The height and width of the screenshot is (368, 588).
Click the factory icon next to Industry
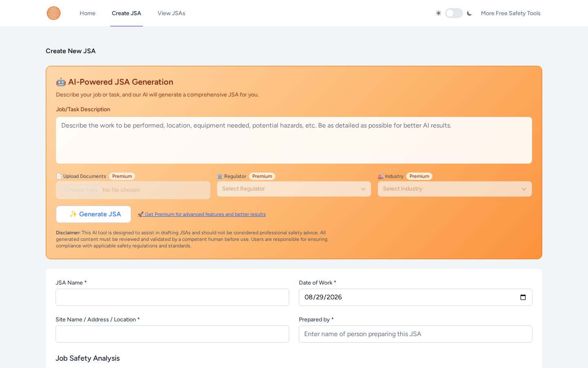(x=381, y=176)
